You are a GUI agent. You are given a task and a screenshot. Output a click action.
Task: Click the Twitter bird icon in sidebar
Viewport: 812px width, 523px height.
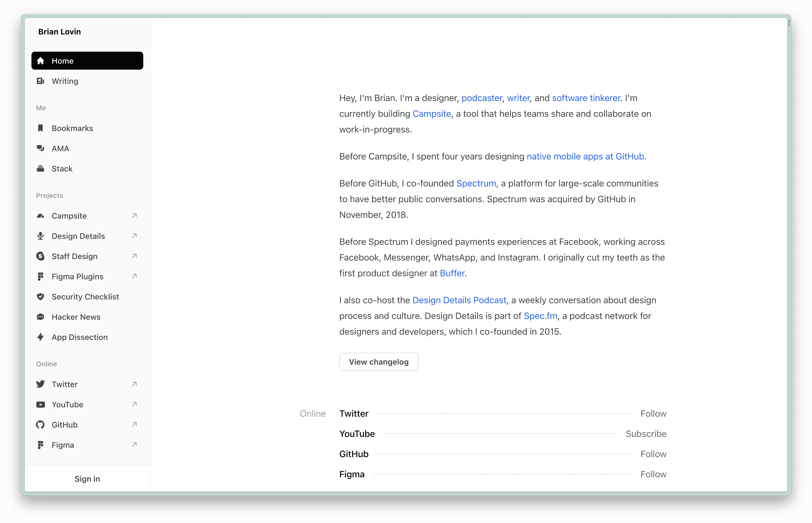pyautogui.click(x=40, y=384)
